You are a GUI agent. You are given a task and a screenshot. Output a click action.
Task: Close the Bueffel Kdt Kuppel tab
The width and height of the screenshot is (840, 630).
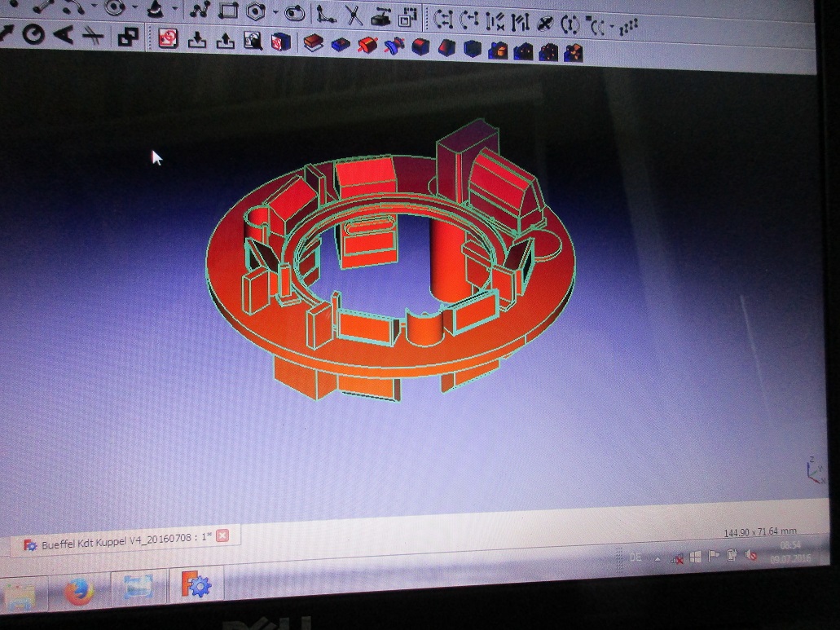coord(222,535)
